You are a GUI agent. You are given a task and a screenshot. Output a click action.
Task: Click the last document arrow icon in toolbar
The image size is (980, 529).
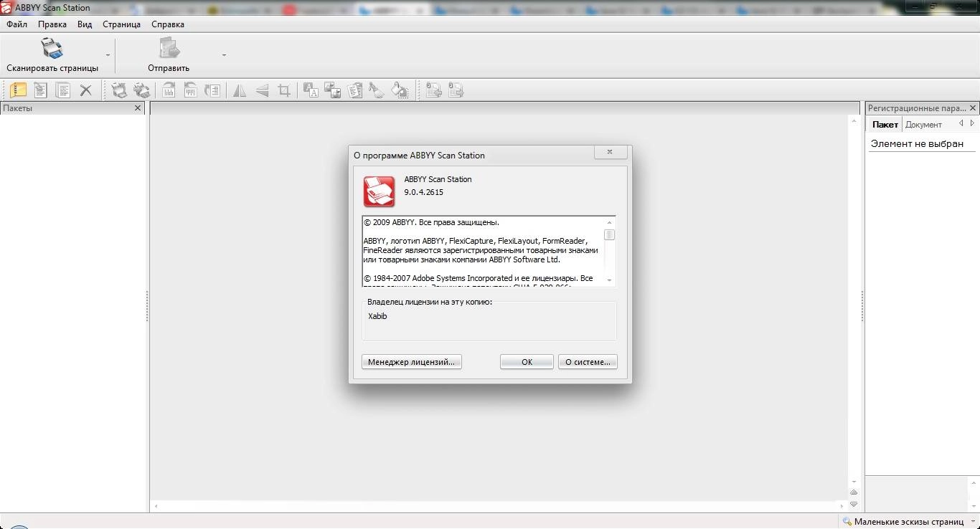[x=456, y=90]
